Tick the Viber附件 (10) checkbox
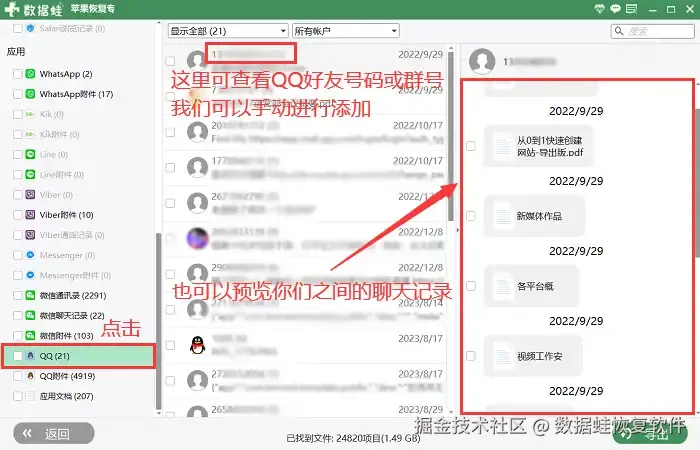Screen dimensions: 700x450 18,215
